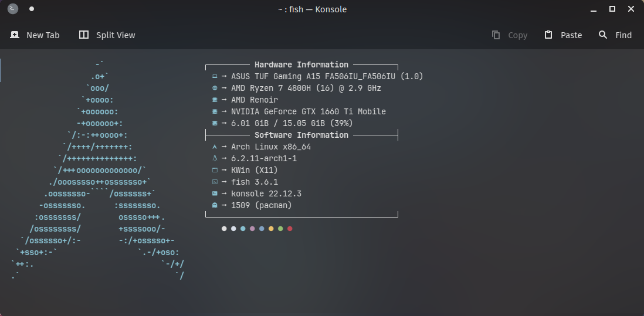The height and width of the screenshot is (316, 644).
Task: Click the Konsole terminal icon in title bar
Action: tap(13, 9)
